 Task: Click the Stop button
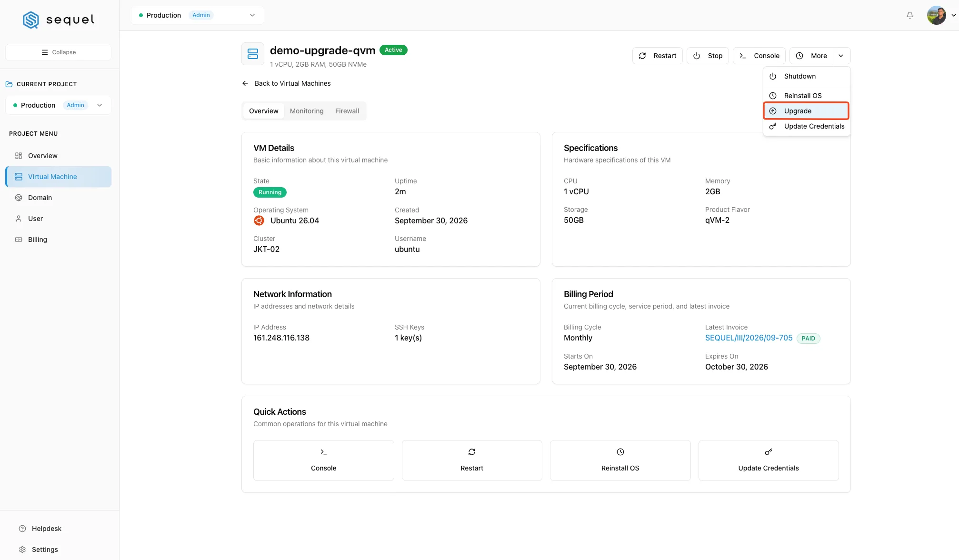coord(708,56)
